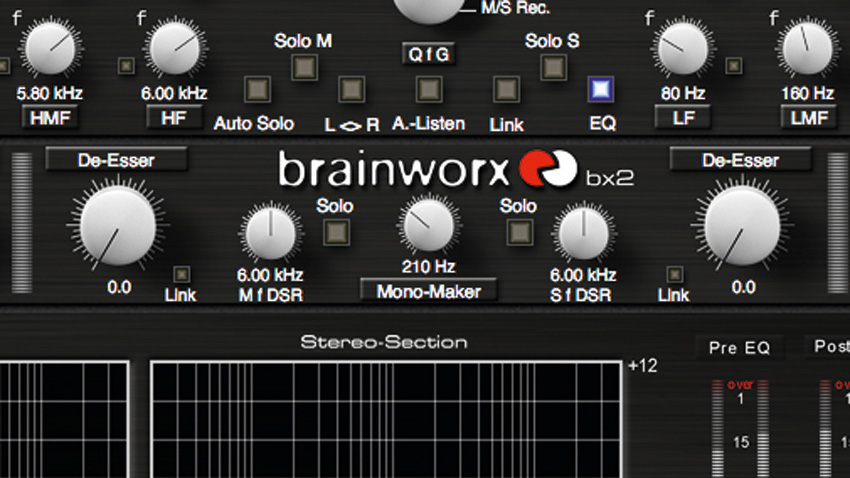
Task: Click the Q f G button
Action: (428, 54)
